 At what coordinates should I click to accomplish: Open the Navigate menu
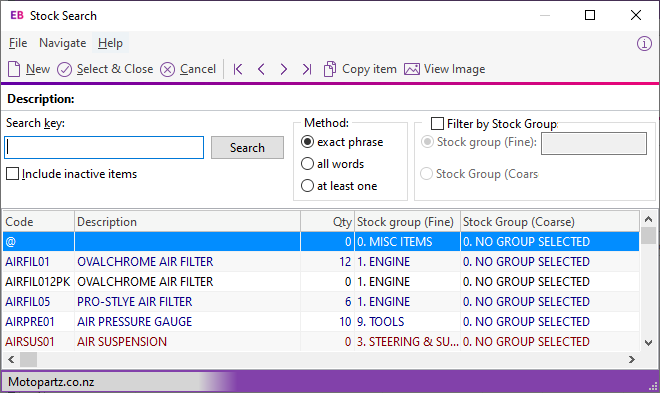[63, 43]
